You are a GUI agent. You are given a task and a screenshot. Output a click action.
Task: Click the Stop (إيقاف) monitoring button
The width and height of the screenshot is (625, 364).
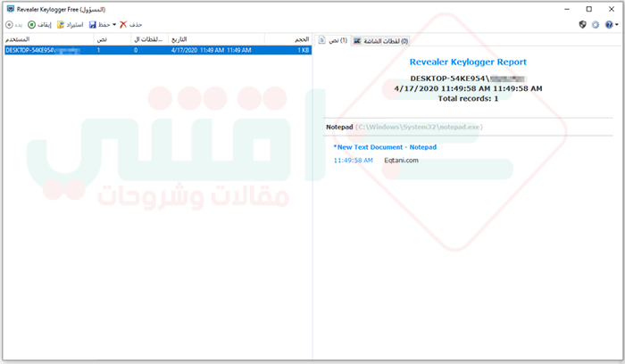point(39,25)
